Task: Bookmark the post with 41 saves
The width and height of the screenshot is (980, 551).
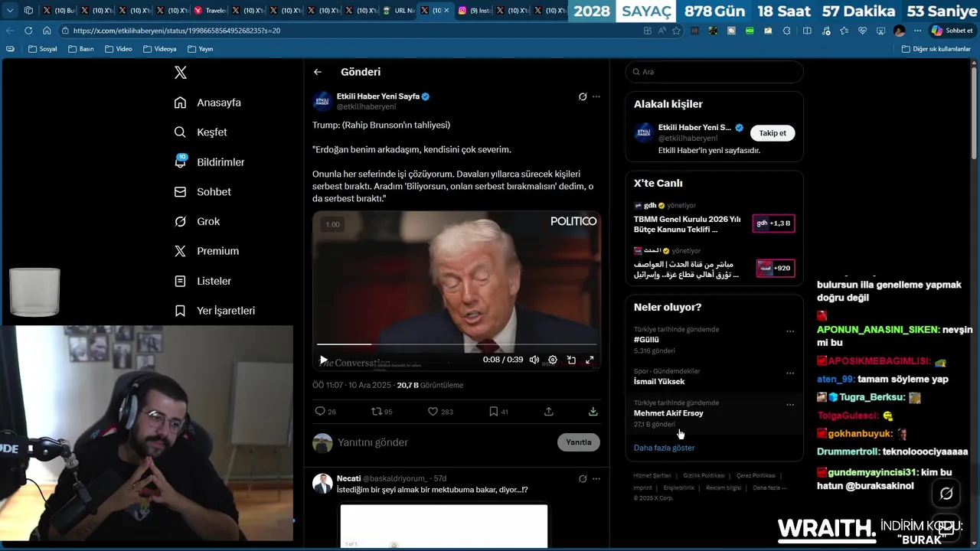Action: (x=498, y=412)
